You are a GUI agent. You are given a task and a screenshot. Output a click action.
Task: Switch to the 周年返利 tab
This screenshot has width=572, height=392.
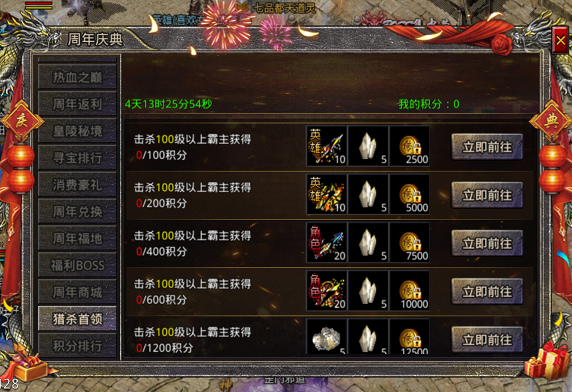[x=77, y=104]
